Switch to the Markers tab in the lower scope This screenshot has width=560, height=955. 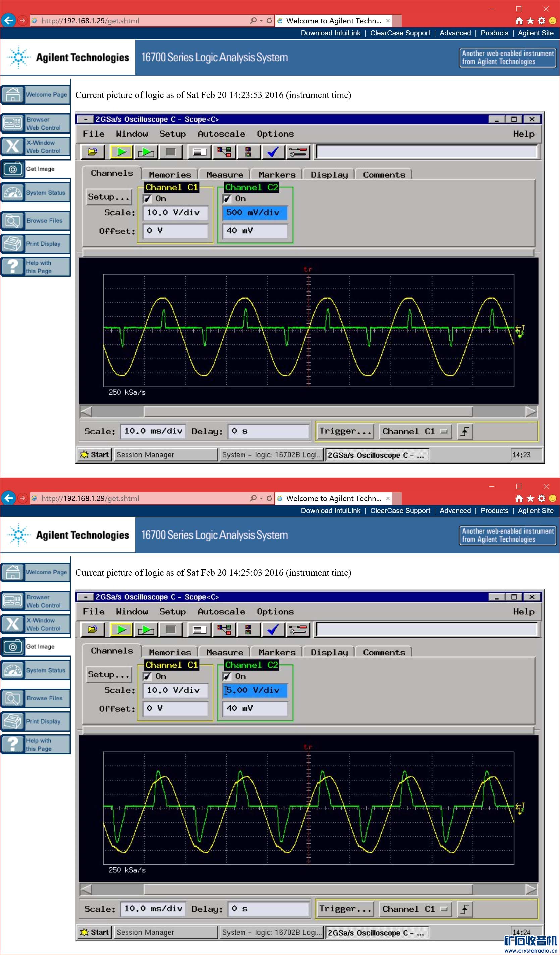click(277, 652)
